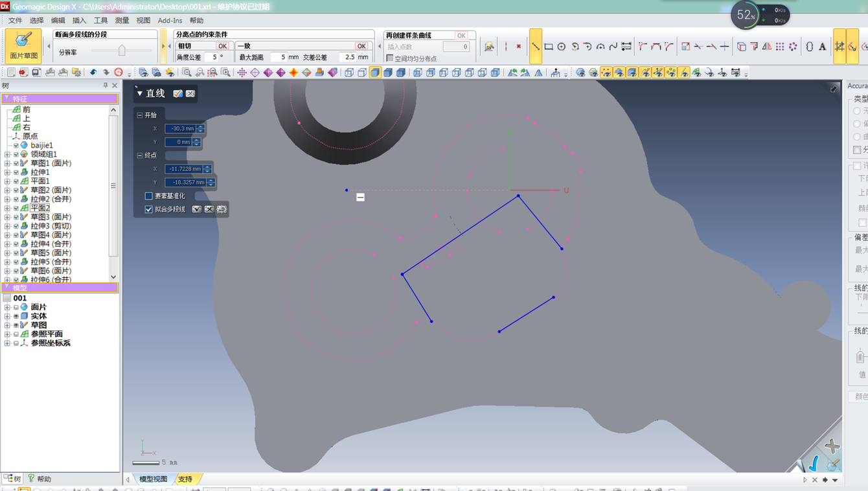Click the 面片草图 mesh sketch button

click(x=23, y=46)
